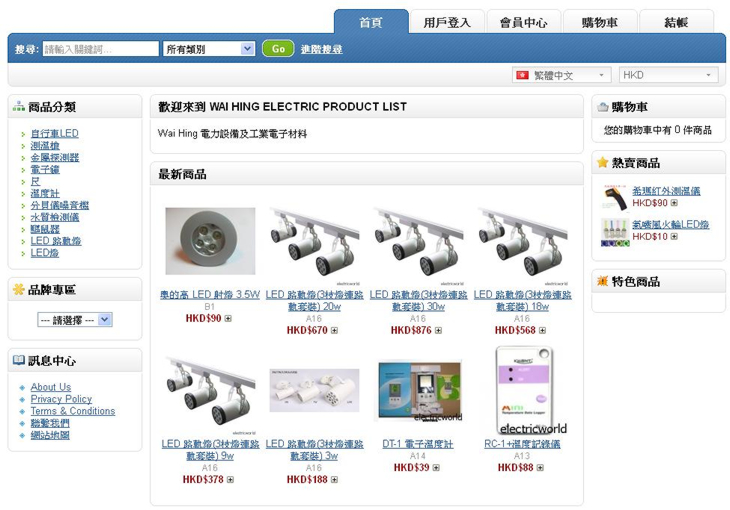The height and width of the screenshot is (510, 730).
Task: Open the DT-1 電子溫度計 product thumbnail
Action: 419,390
